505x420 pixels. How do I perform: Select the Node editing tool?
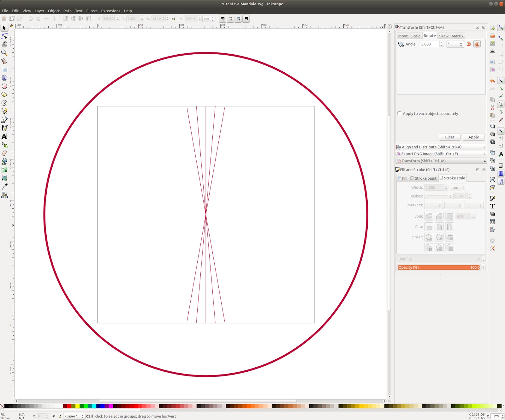point(4,36)
